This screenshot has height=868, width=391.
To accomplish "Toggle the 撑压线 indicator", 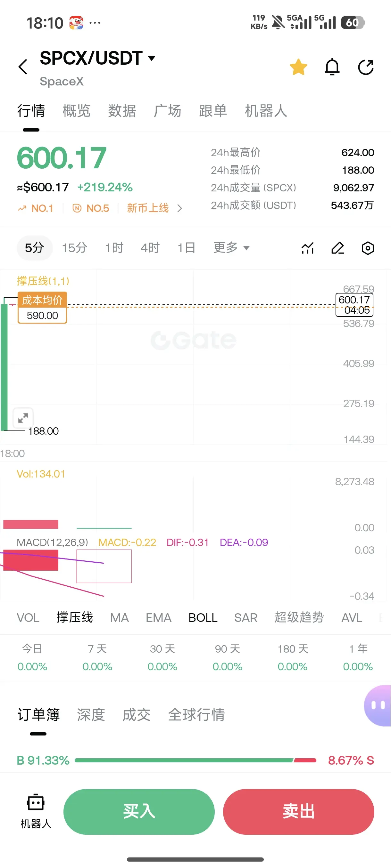I will pos(75,618).
